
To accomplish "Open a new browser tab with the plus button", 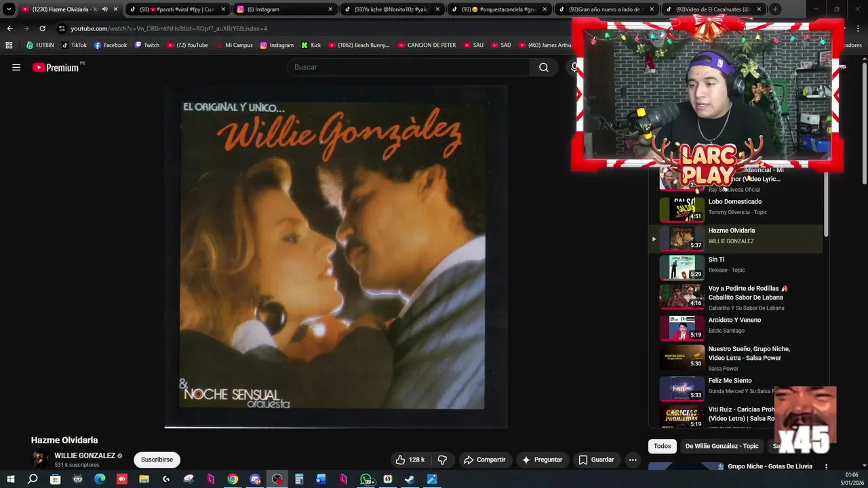I will (x=775, y=9).
